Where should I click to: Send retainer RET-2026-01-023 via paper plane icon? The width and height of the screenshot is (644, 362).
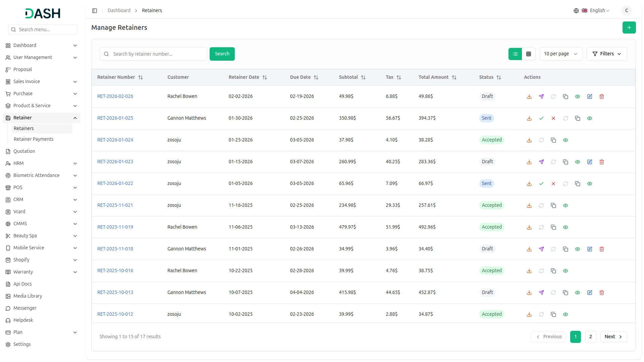click(541, 162)
